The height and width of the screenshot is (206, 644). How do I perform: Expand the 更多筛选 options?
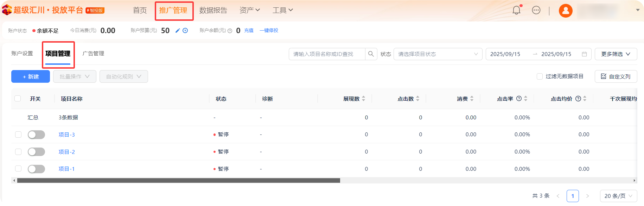pyautogui.click(x=616, y=54)
